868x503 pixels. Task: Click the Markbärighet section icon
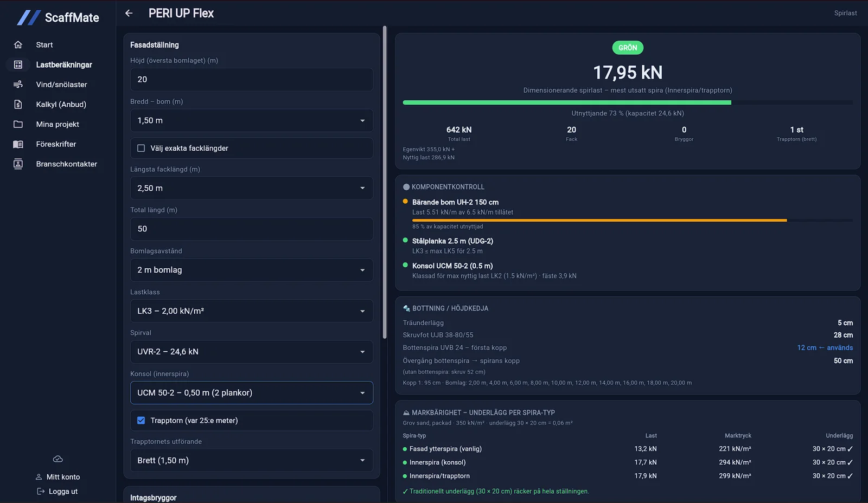point(406,412)
